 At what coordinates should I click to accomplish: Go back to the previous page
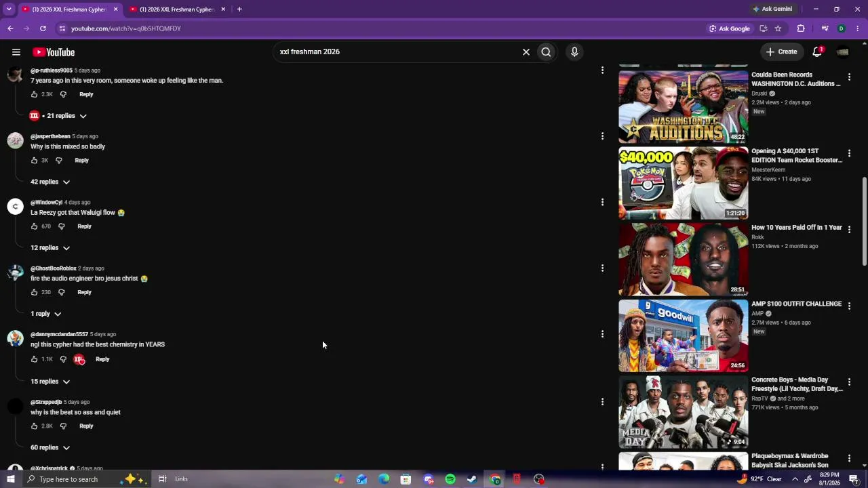click(10, 28)
